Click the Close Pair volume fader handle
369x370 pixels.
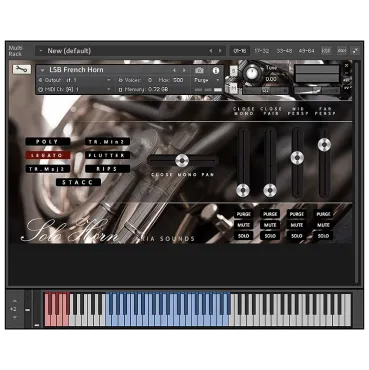pos(270,191)
